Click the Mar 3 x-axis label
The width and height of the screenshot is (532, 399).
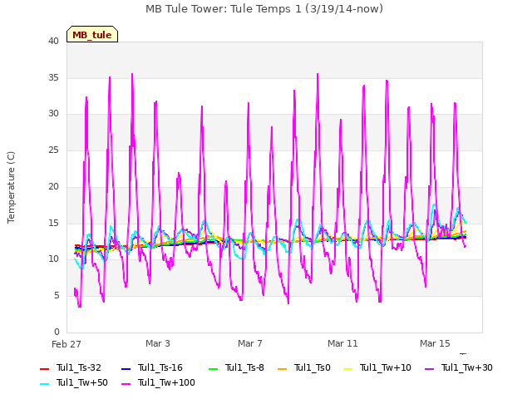pos(158,343)
